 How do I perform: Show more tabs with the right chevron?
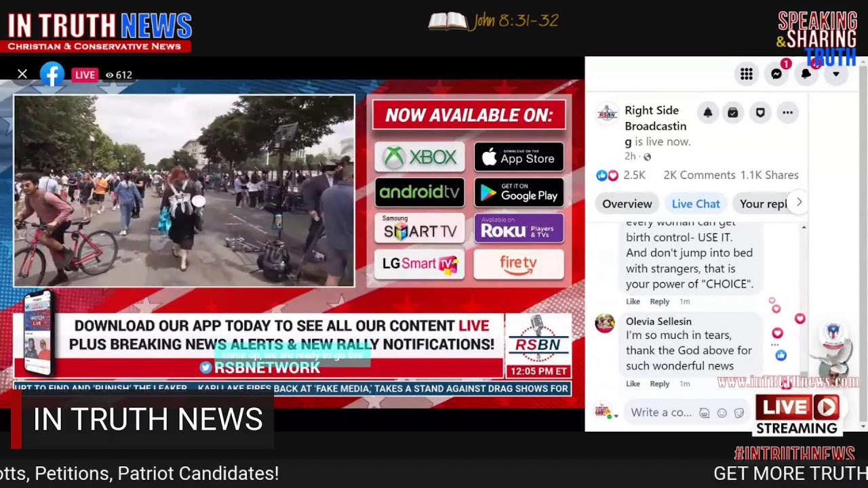799,202
